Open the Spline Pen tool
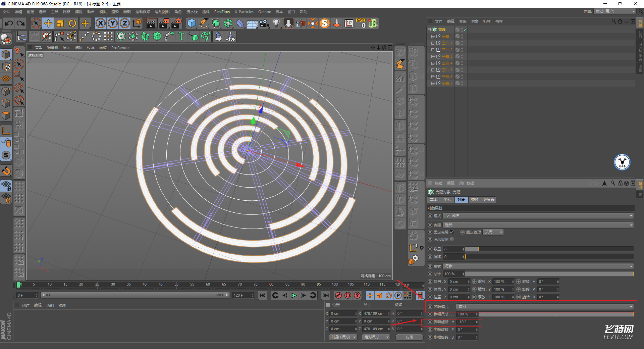This screenshot has height=349, width=644. [x=204, y=23]
